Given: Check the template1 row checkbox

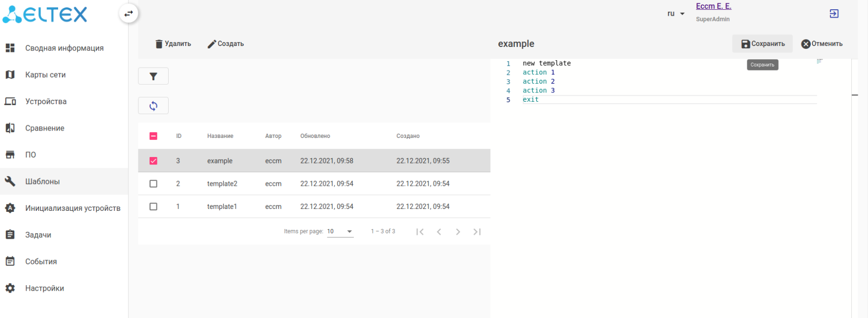Looking at the screenshot, I should click(x=153, y=206).
